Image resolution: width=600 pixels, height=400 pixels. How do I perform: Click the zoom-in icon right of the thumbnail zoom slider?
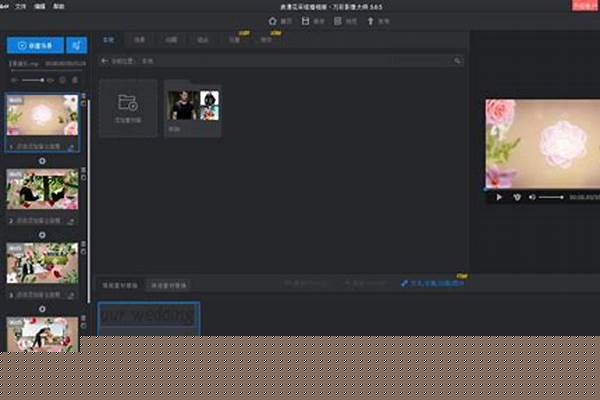[50, 80]
